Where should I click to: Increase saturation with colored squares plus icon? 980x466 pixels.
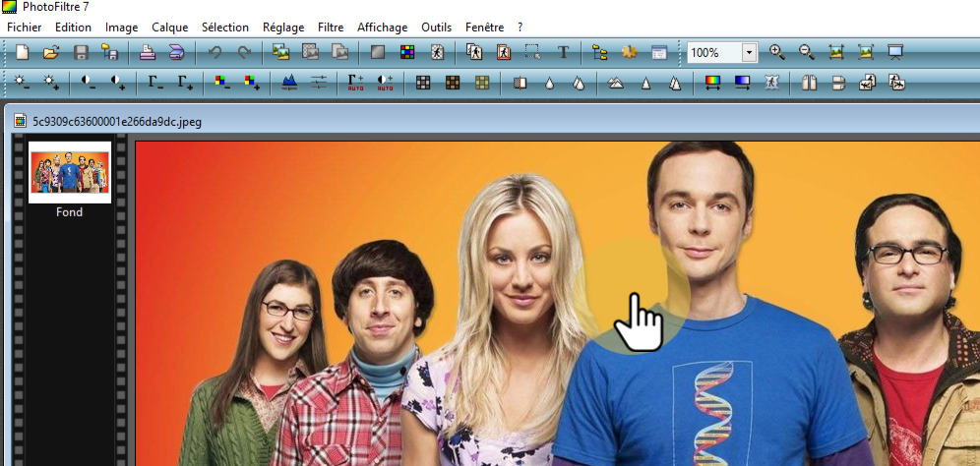252,83
